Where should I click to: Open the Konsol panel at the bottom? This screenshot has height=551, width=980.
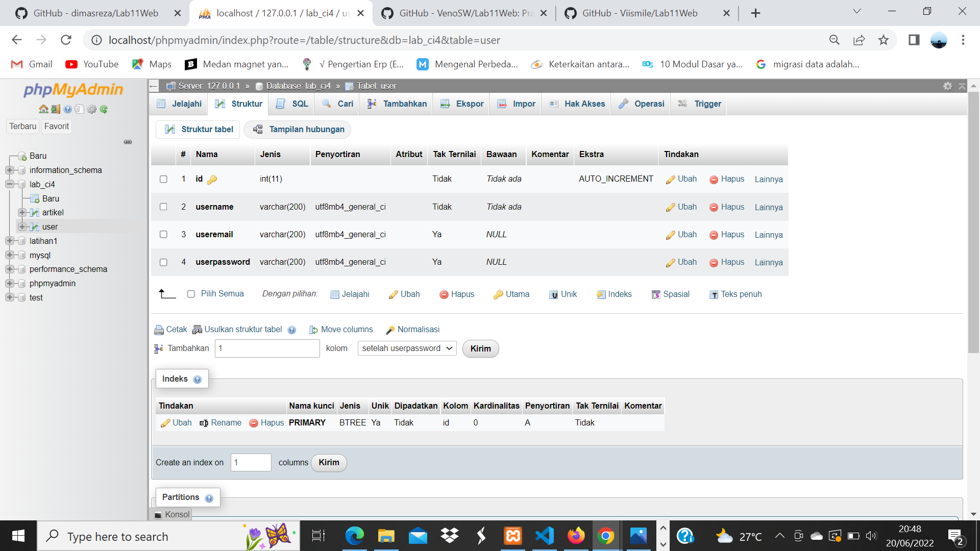point(172,515)
